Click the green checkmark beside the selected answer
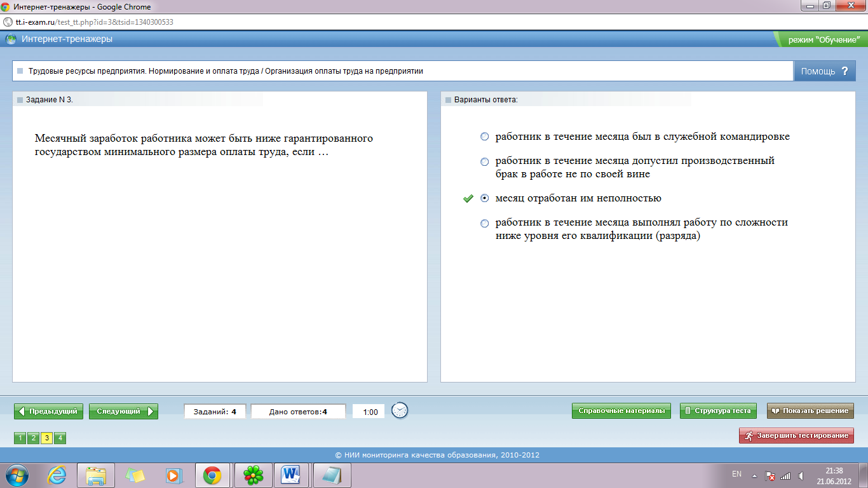Viewport: 868px width, 488px height. [x=468, y=199]
